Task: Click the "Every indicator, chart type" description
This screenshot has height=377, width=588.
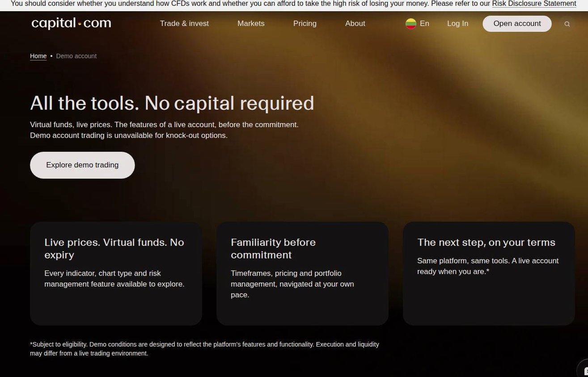Action: [114, 279]
